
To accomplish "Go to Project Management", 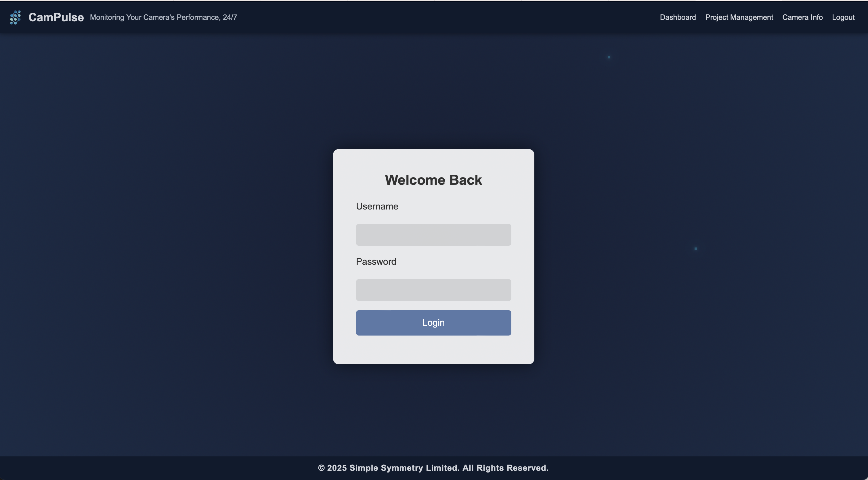I will pyautogui.click(x=739, y=17).
